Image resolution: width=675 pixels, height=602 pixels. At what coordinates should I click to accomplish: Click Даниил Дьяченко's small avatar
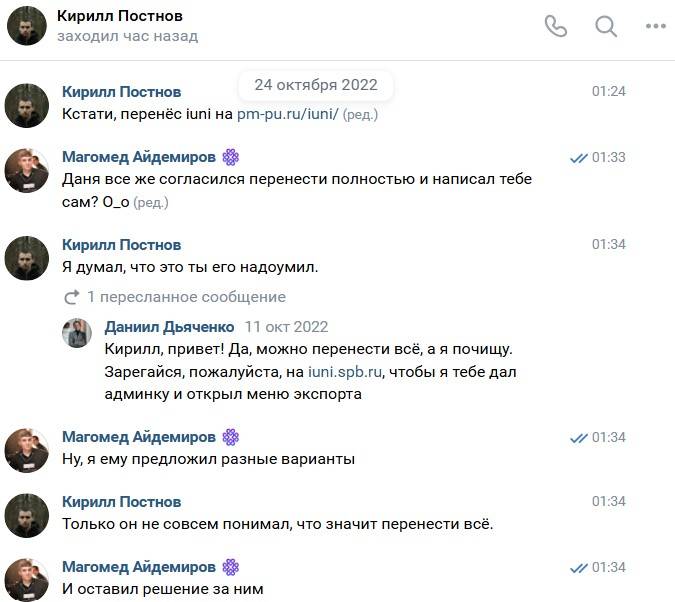tap(77, 333)
